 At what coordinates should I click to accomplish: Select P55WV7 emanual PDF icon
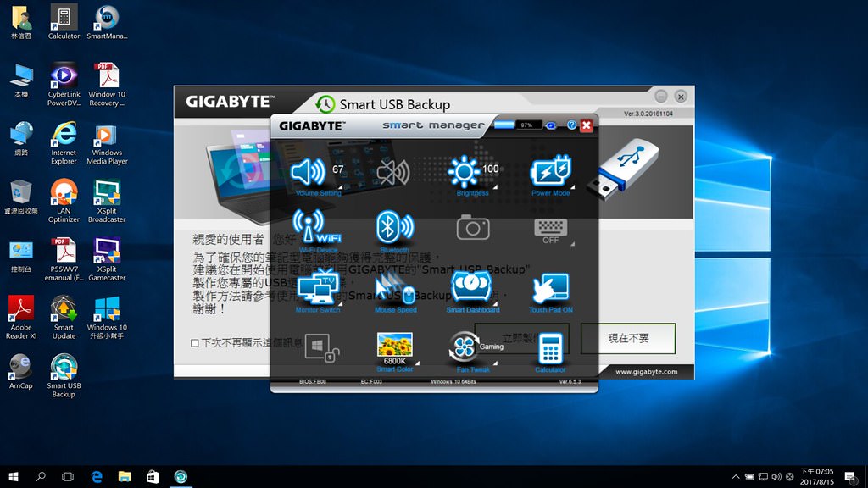64,259
